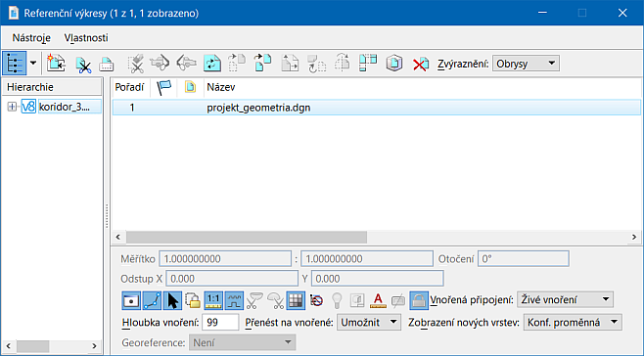Open Přenést na vnořené dropdown
The width and height of the screenshot is (644, 356).
click(369, 323)
